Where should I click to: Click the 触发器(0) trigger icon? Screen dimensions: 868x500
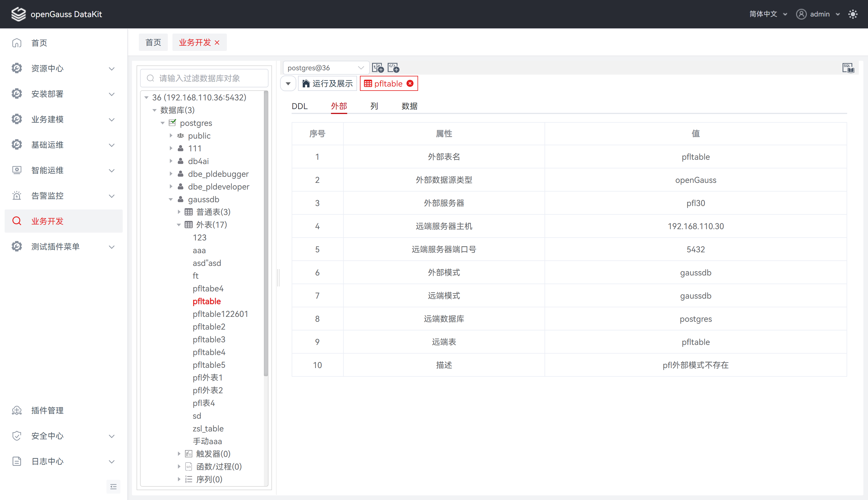point(189,454)
